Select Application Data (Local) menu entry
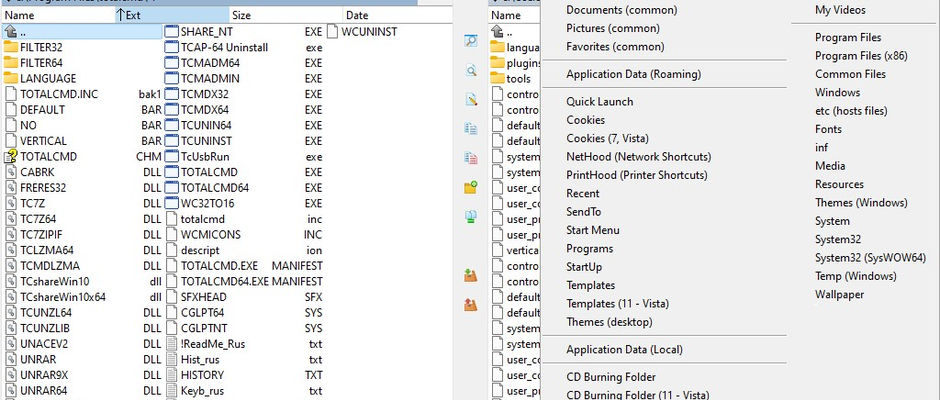The height and width of the screenshot is (400, 940). pos(624,350)
